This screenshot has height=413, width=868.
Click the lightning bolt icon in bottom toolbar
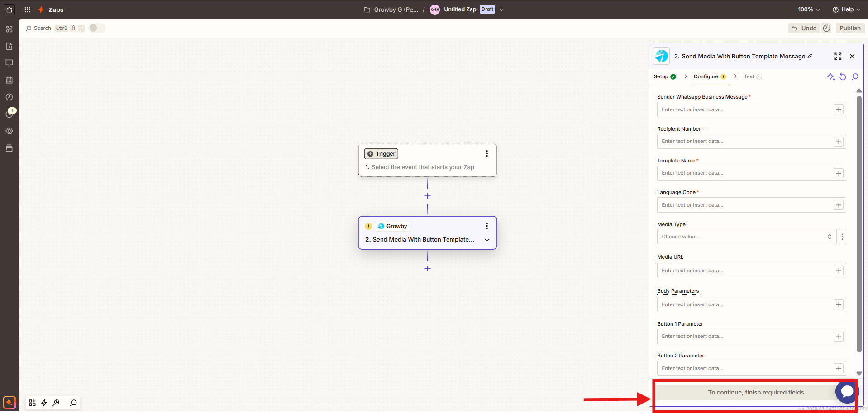click(x=44, y=403)
